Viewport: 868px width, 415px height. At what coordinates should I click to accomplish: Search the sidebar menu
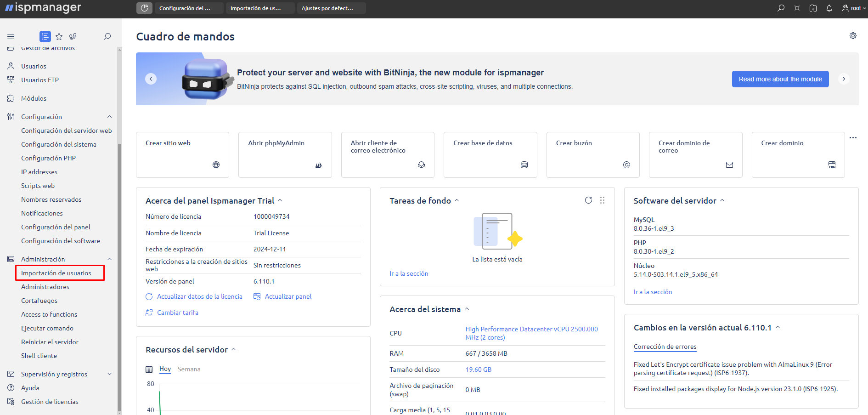107,36
